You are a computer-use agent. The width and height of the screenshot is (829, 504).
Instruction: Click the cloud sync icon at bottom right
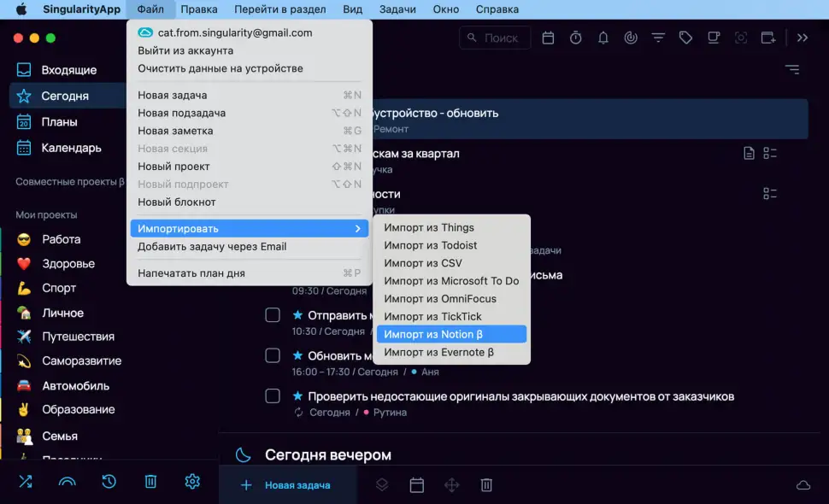803,485
